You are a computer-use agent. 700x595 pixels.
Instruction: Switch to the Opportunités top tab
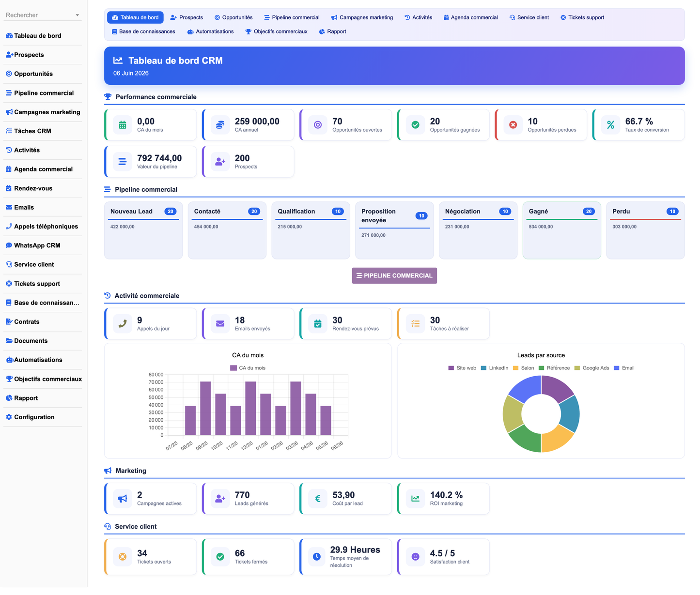[x=233, y=17]
